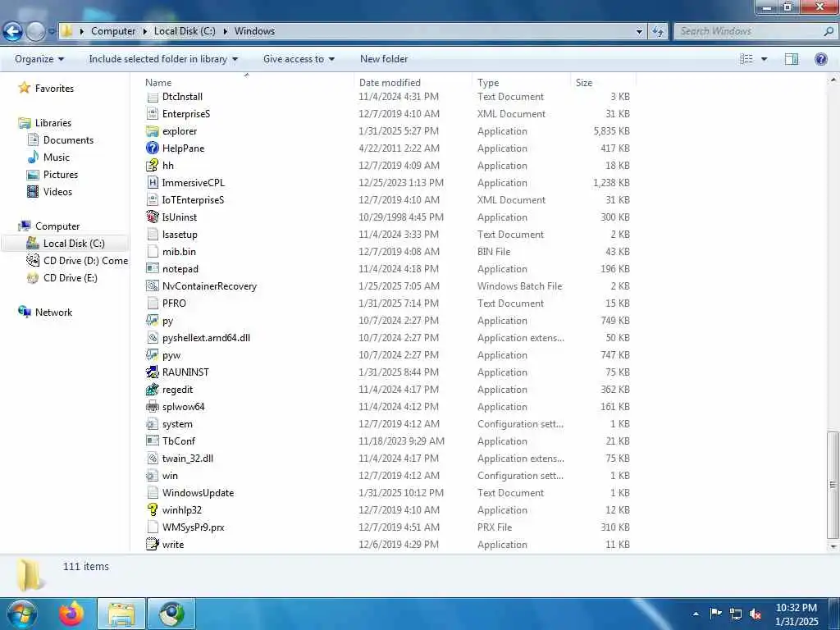The image size is (840, 630).
Task: Click the taskbar clock showing 10:32 PM
Action: tap(797, 614)
